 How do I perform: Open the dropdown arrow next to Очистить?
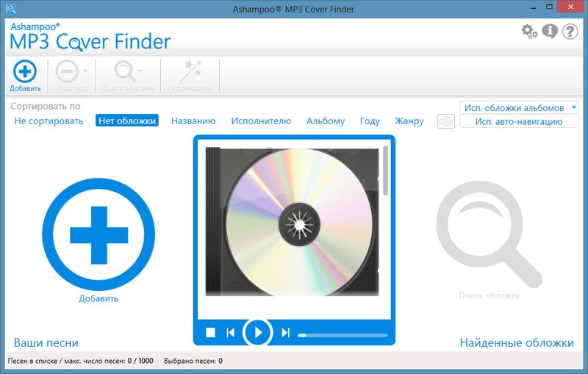[x=86, y=72]
